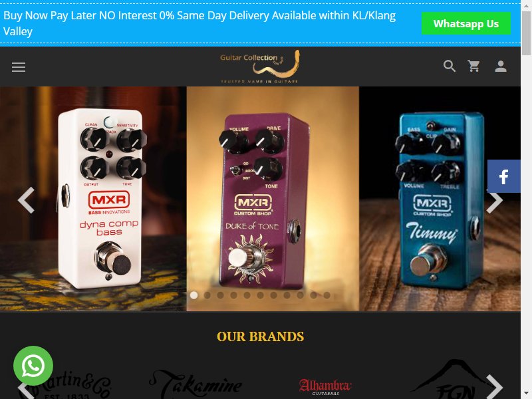Click the Guitar Collection logo
Image resolution: width=532 pixels, height=399 pixels.
click(259, 66)
